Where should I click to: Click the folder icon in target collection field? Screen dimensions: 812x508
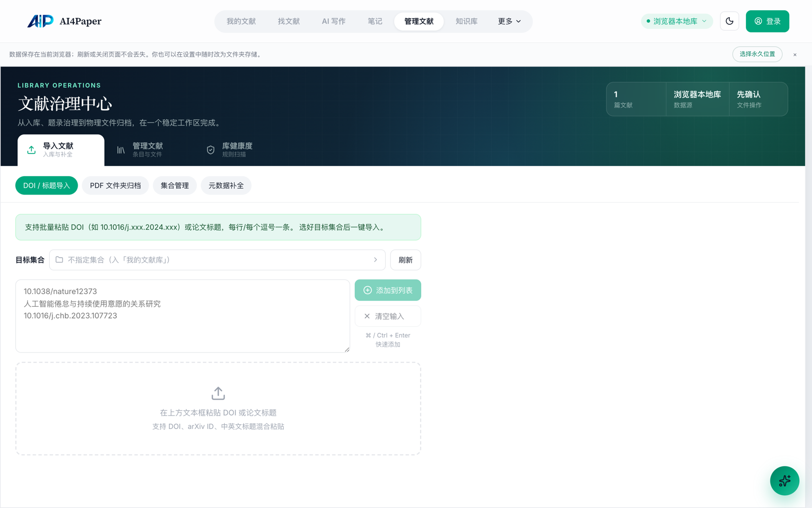click(59, 260)
